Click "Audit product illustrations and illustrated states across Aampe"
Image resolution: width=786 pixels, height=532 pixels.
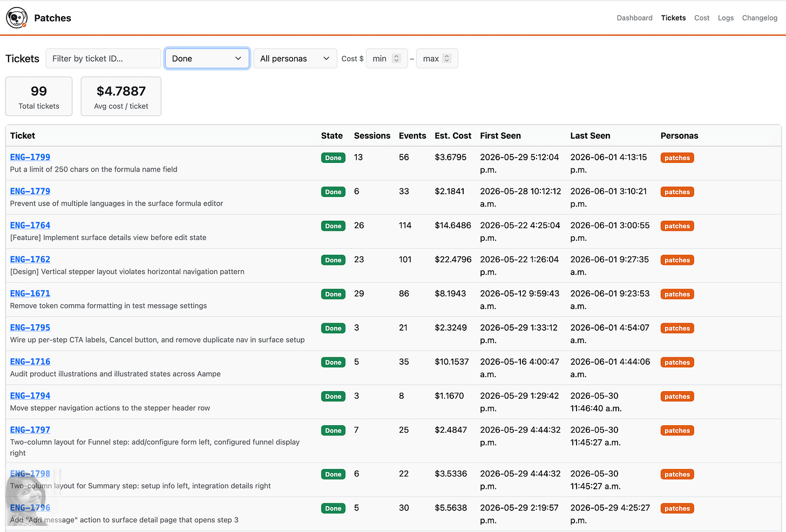coord(116,373)
